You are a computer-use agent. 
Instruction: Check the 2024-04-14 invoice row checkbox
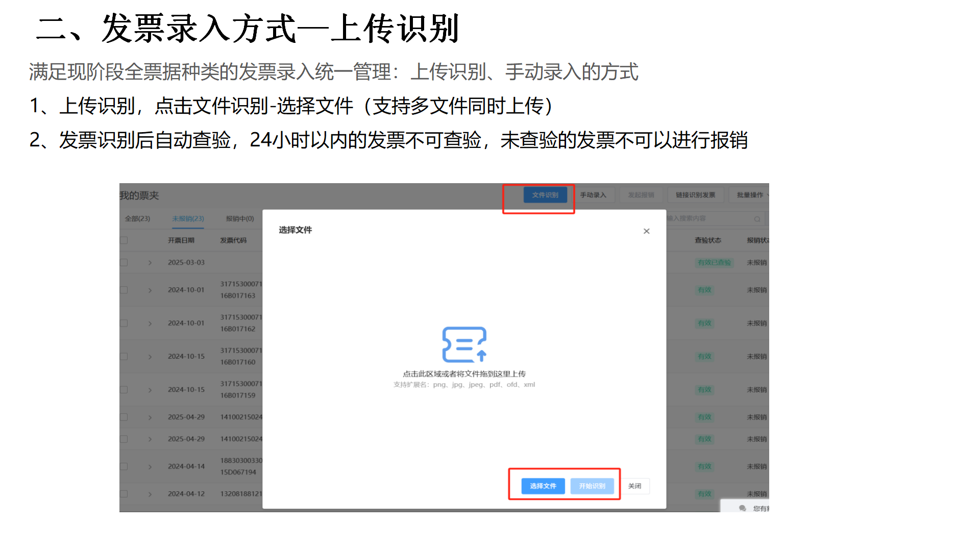point(124,466)
